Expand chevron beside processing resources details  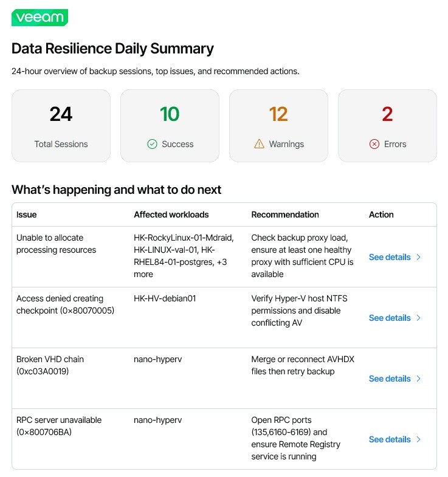pyautogui.click(x=418, y=257)
